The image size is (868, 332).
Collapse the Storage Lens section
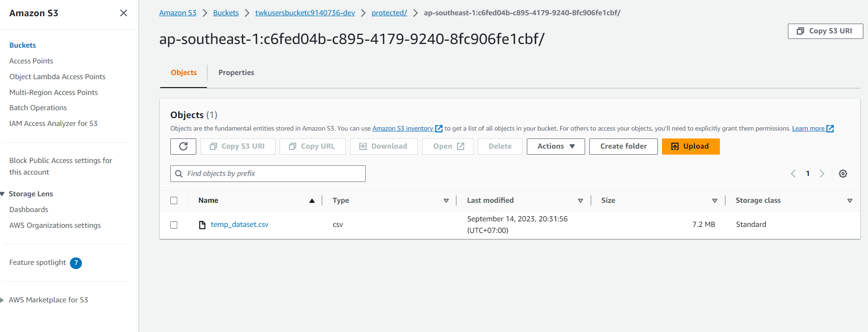point(3,194)
